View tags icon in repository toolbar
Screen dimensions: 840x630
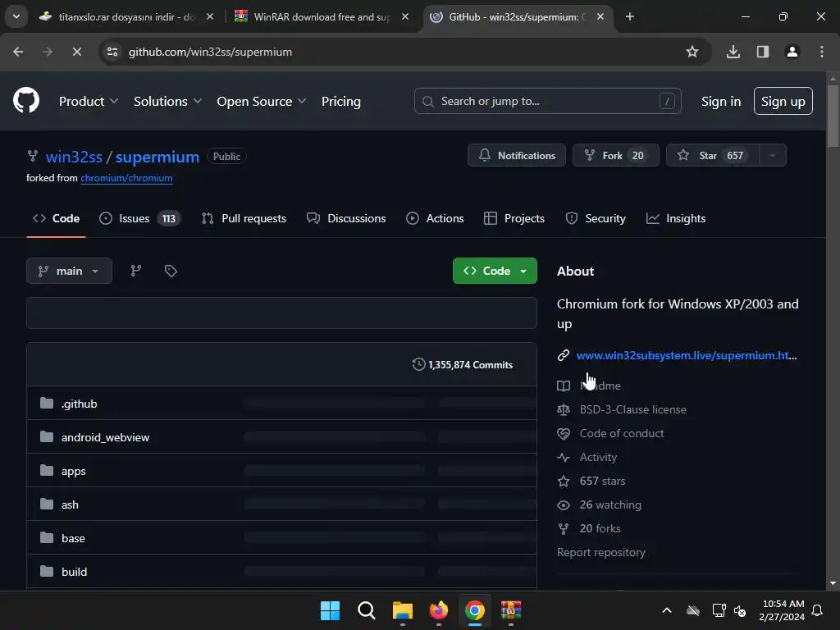click(x=171, y=271)
